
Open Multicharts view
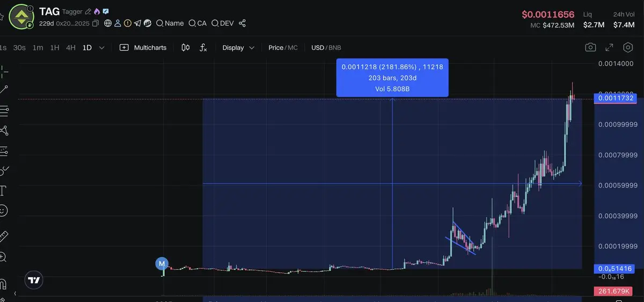tap(143, 48)
